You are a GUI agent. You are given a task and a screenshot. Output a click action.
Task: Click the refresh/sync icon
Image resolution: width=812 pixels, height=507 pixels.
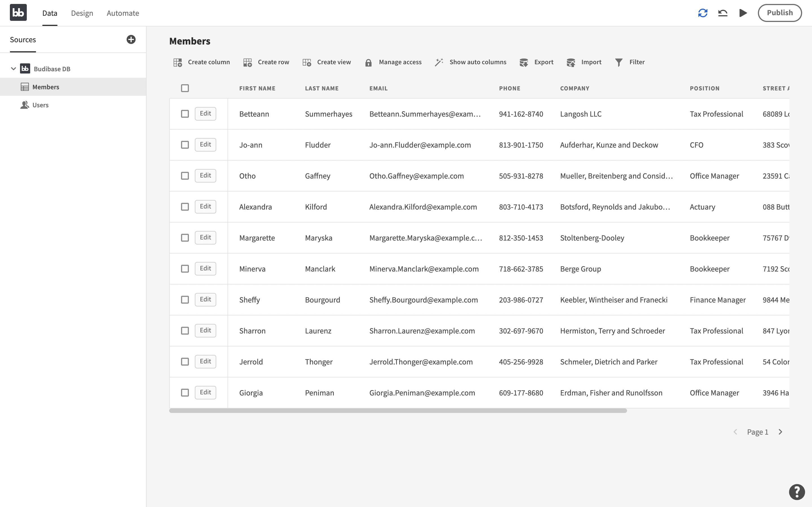(x=703, y=13)
